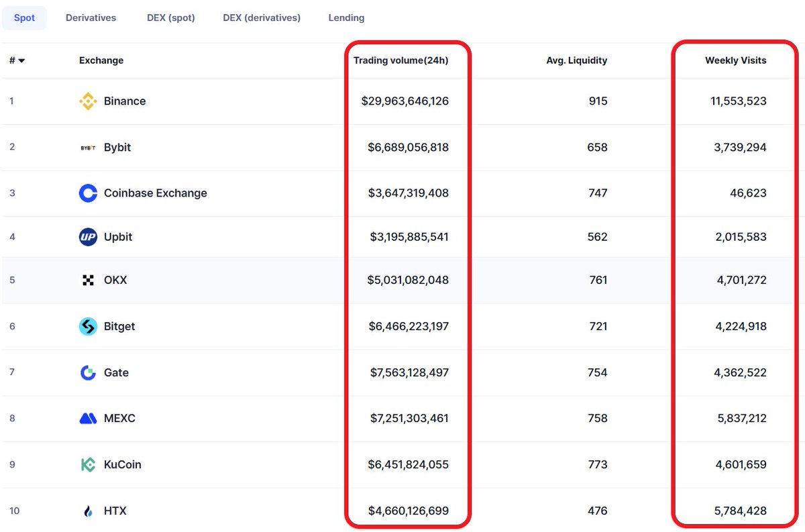Click the MEXC logo icon
The image size is (805, 532).
coord(88,419)
